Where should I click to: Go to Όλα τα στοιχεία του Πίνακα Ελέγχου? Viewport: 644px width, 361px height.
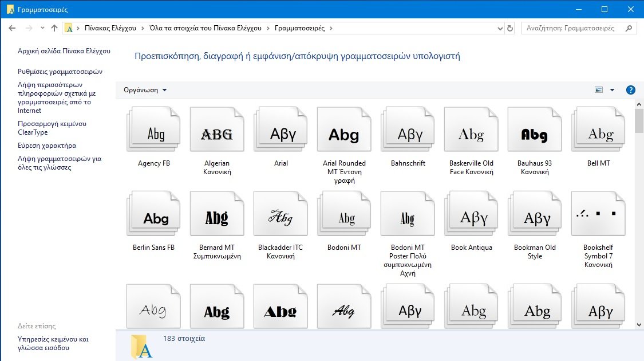click(206, 29)
